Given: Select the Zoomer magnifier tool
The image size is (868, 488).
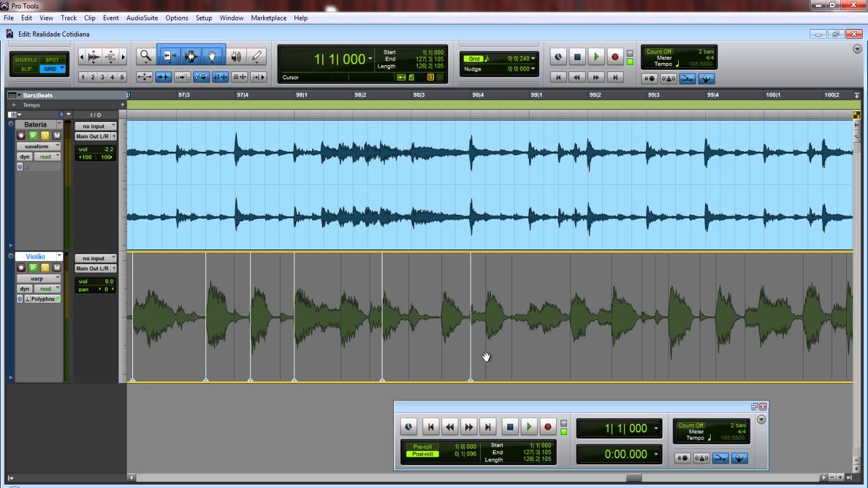Looking at the screenshot, I should [x=145, y=57].
